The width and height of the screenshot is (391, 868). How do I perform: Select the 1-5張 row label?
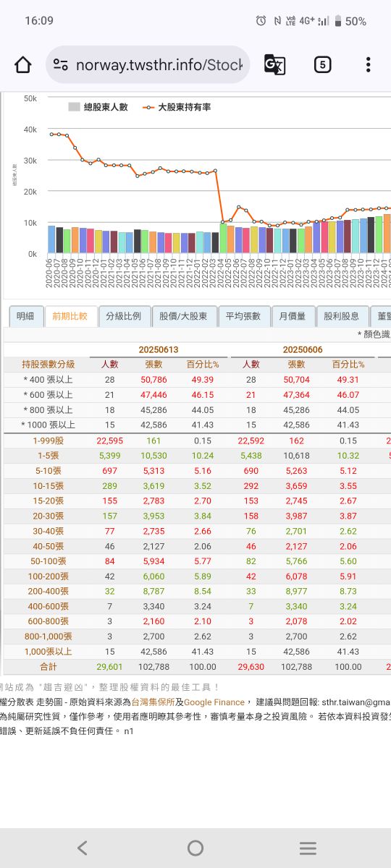47,456
